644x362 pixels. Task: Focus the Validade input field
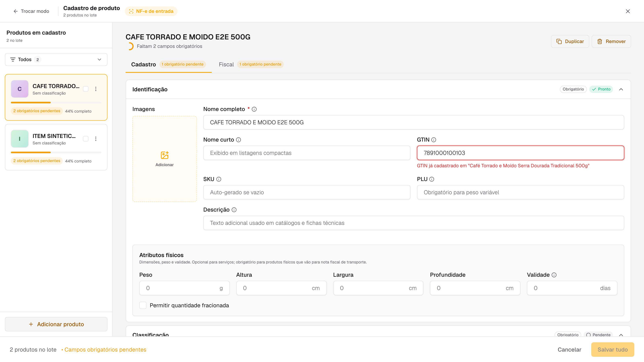(x=572, y=288)
